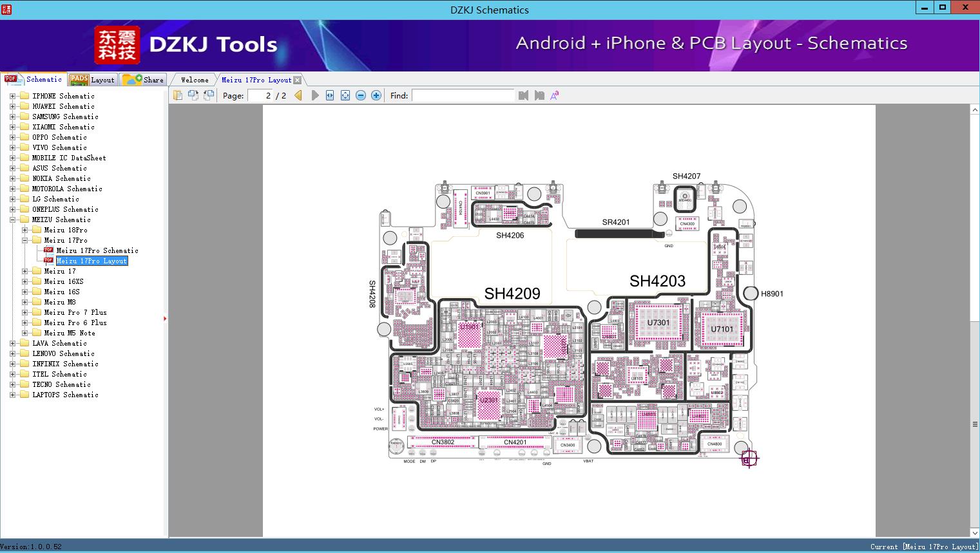980x553 pixels.
Task: Select LG Schematic tree item
Action: coord(55,199)
